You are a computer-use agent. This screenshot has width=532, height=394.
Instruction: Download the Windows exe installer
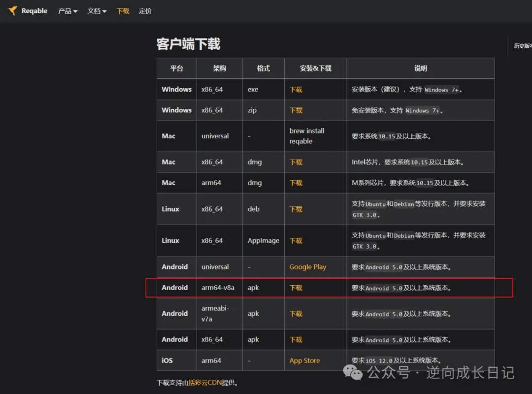click(x=296, y=90)
